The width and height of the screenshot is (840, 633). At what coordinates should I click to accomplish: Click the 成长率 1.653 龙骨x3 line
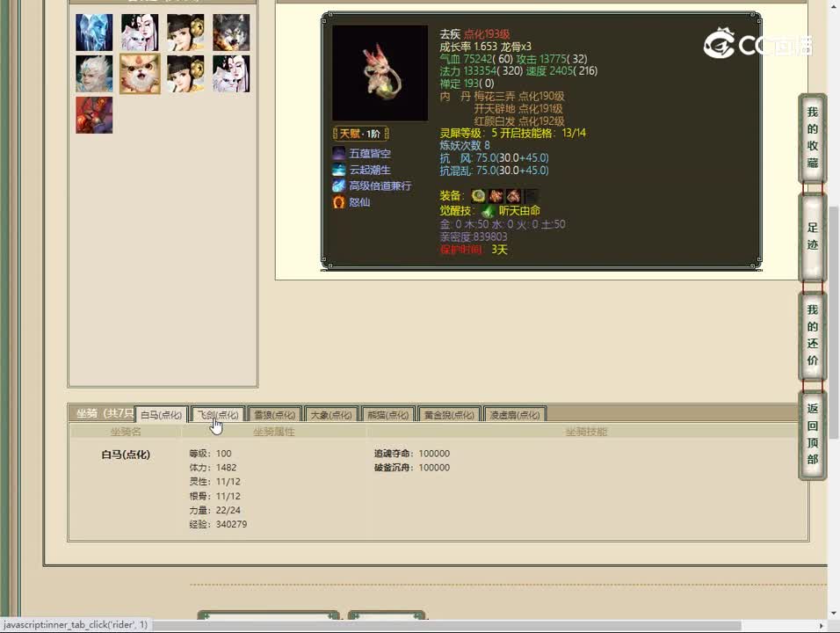pyautogui.click(x=485, y=46)
